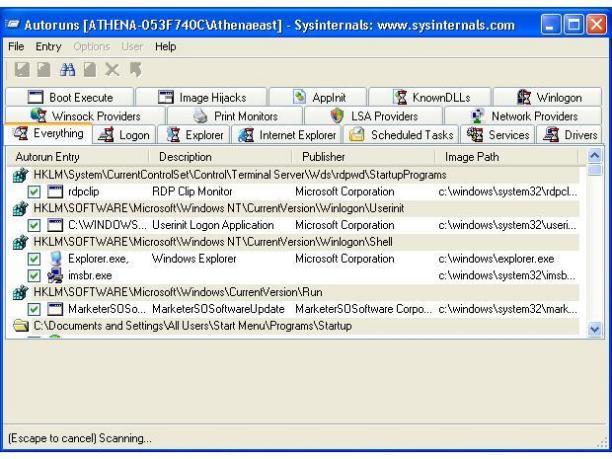The height and width of the screenshot is (459, 612).
Task: Disable the imsbr.exe autorun entry checkbox
Action: 34,275
